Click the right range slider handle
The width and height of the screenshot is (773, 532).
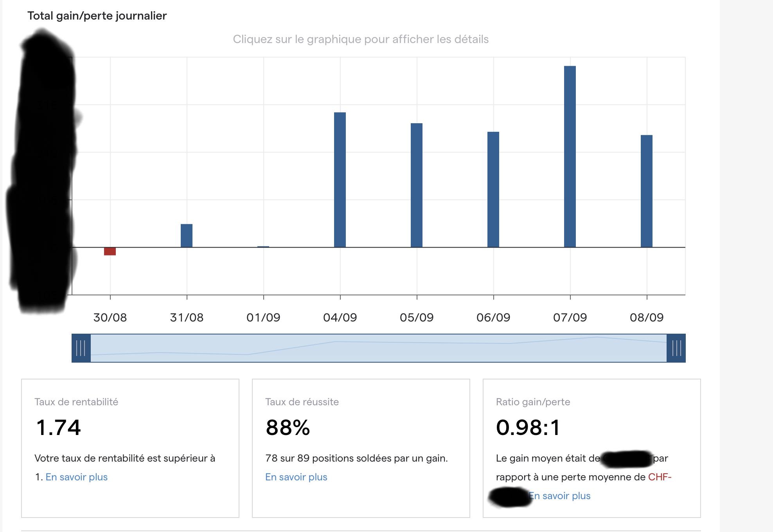[676, 348]
